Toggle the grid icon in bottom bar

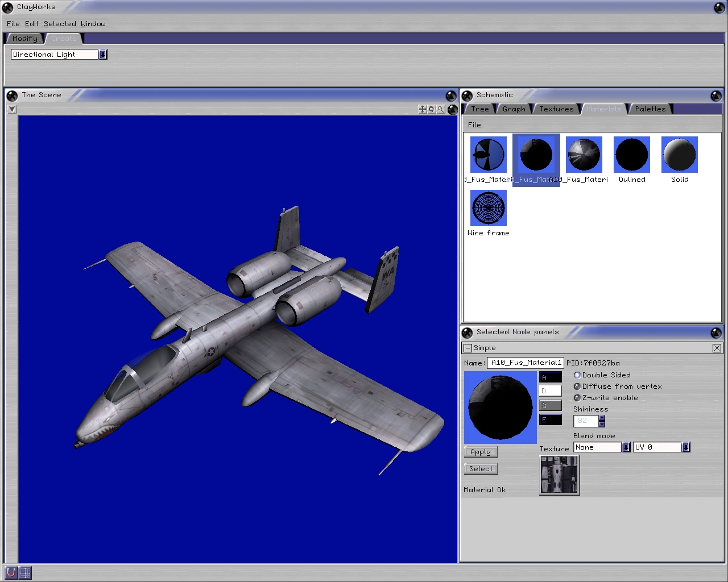(x=25, y=572)
